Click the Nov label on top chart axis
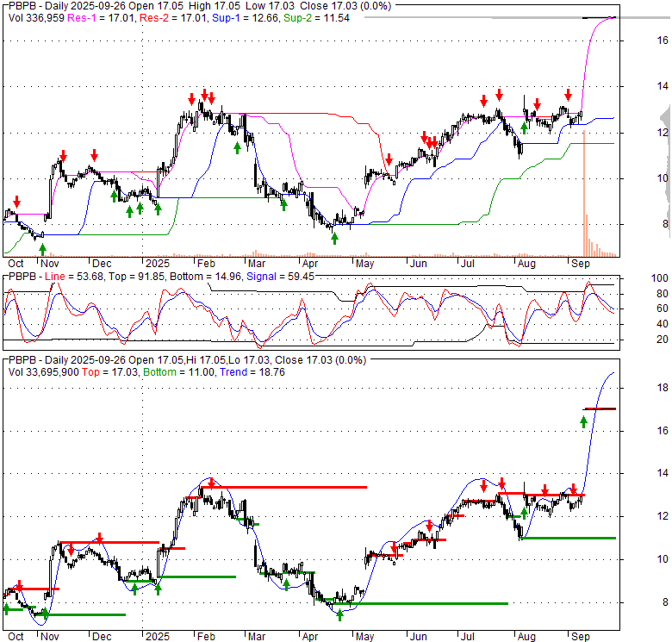 click(x=50, y=263)
